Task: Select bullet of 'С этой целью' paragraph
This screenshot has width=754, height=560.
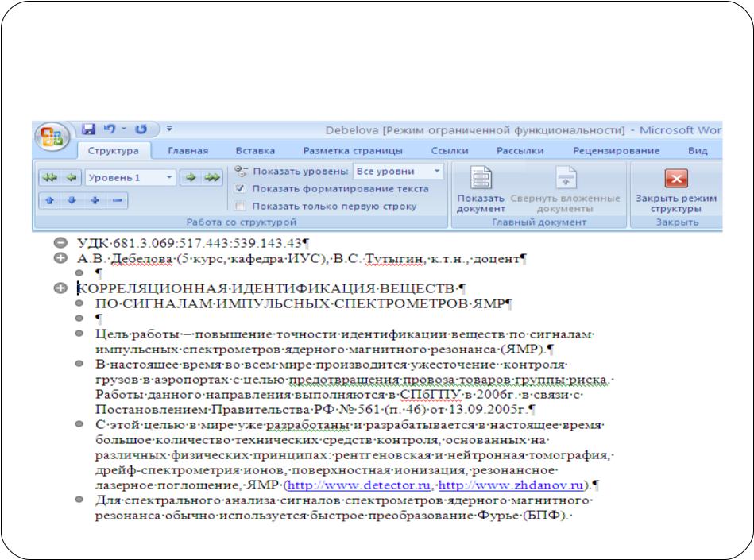Action: click(79, 424)
